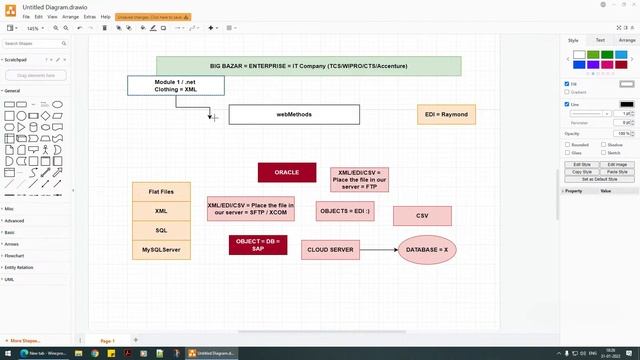
Task: Switch to the Text tab
Action: [x=600, y=40]
